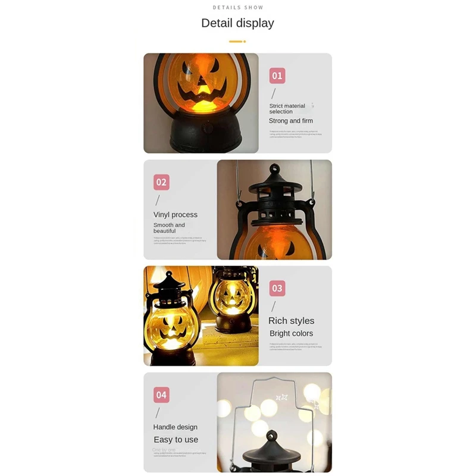Click the pink 03 number badge

pyautogui.click(x=277, y=288)
